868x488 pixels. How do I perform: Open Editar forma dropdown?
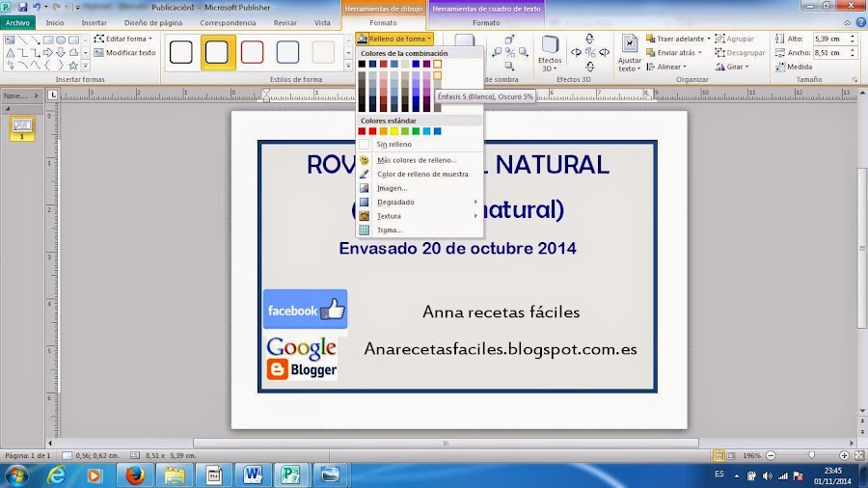(122, 39)
